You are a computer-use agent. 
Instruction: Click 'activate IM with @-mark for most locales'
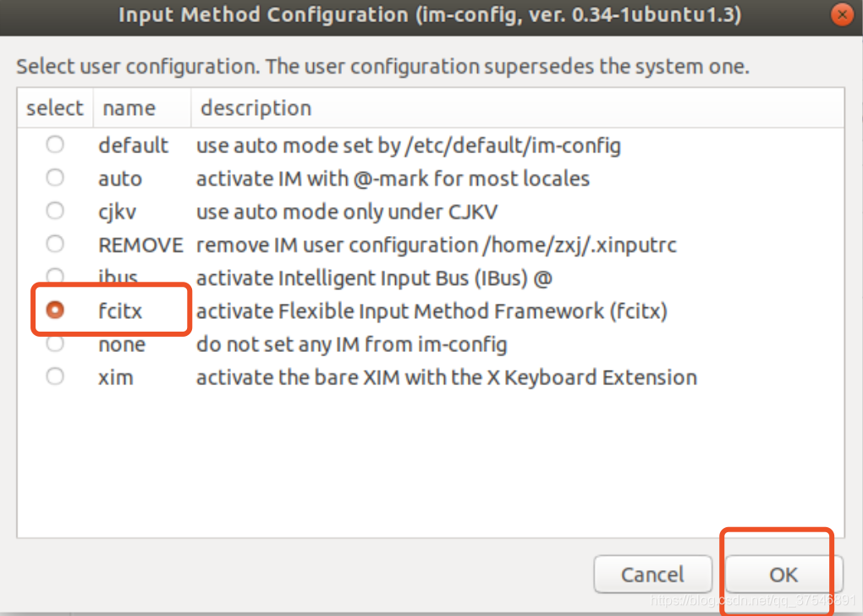click(393, 179)
